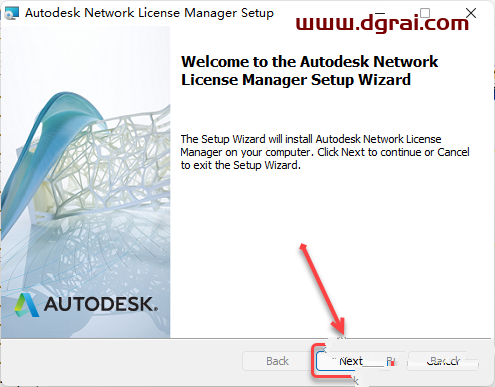495x387 pixels.
Task: Click Cancel to exit the Setup Wizard
Action: pyautogui.click(x=443, y=361)
